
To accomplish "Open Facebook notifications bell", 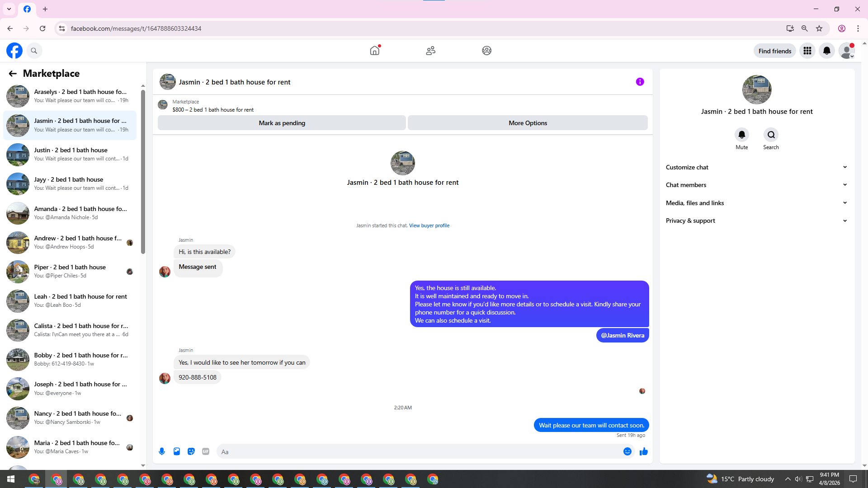I will (x=826, y=51).
